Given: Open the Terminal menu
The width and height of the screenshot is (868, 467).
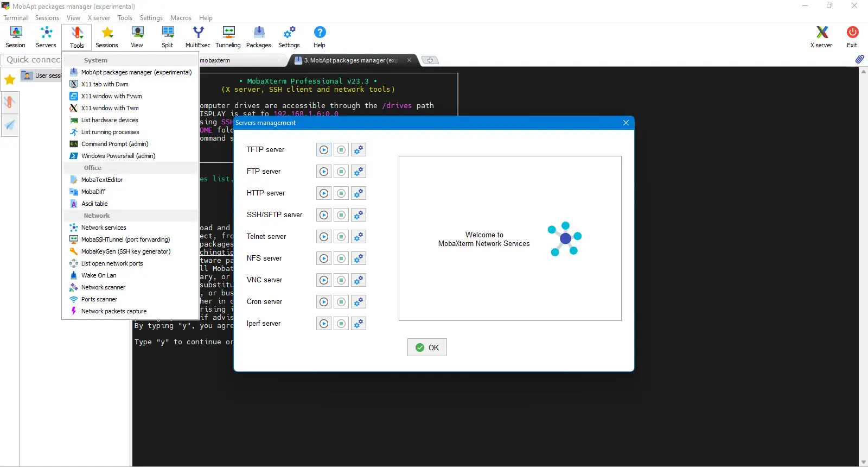Looking at the screenshot, I should (15, 18).
